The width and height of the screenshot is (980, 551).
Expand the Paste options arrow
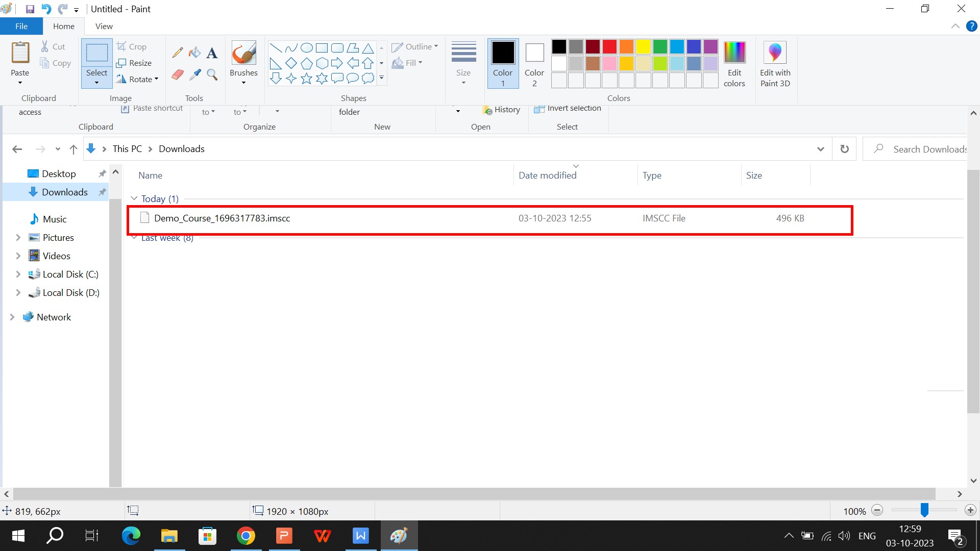20,83
